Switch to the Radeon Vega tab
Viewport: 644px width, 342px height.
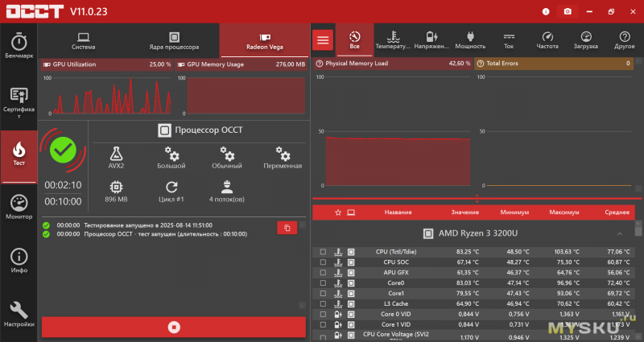coord(265,41)
